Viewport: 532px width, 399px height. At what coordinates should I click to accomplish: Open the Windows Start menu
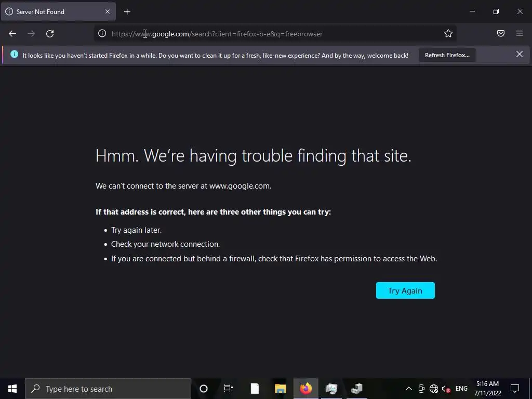point(12,389)
